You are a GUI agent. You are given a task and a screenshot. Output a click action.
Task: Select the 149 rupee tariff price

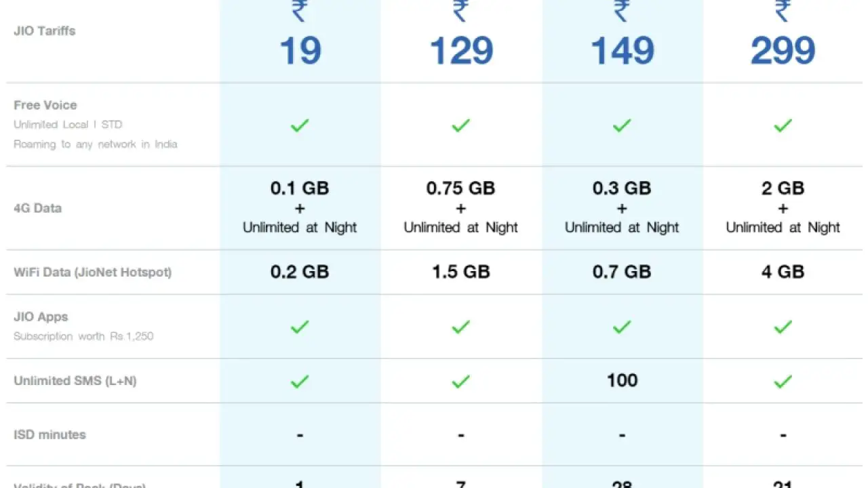click(622, 51)
